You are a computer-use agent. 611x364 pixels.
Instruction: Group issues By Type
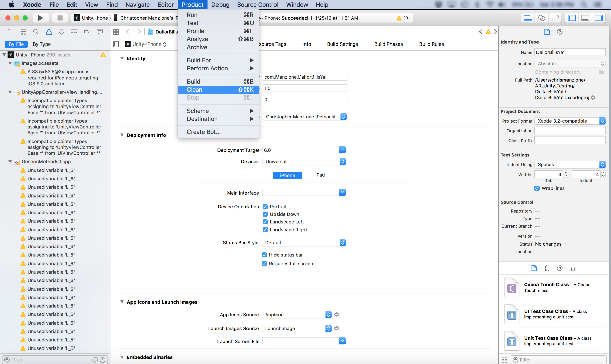click(41, 44)
